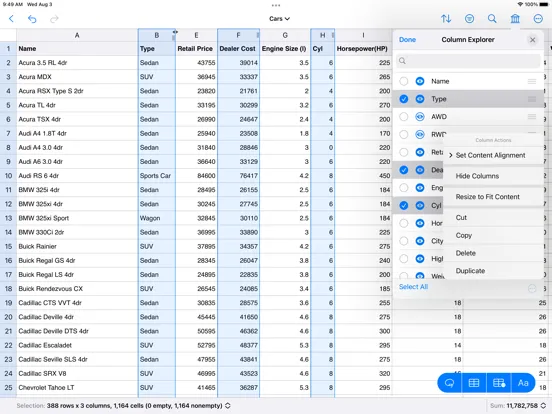Tap the magnifier in Column Explorer search

pos(402,61)
